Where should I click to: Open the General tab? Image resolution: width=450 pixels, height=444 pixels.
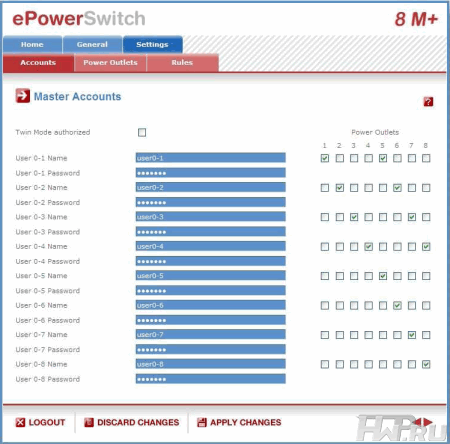[92, 45]
